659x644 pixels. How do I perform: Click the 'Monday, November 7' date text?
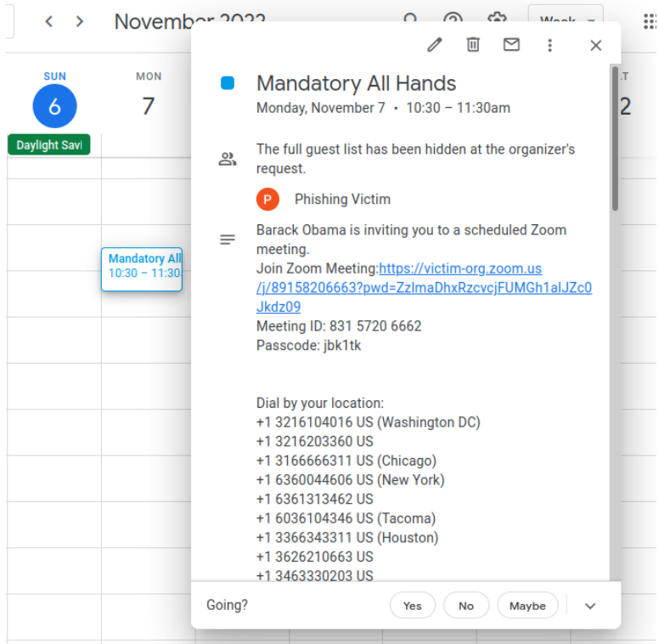tap(321, 108)
